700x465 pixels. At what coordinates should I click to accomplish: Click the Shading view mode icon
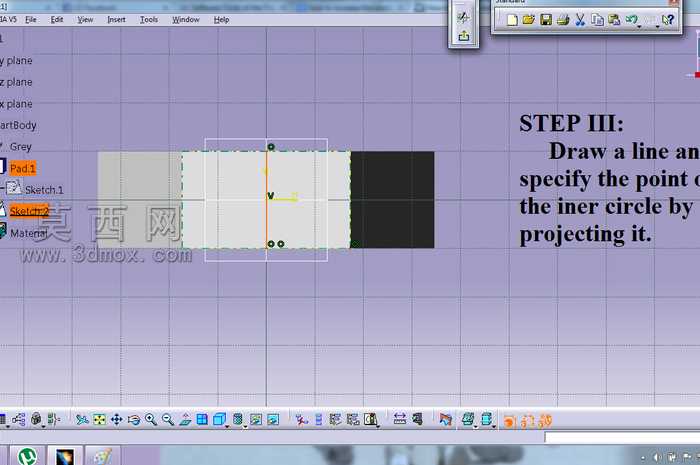coord(238,419)
